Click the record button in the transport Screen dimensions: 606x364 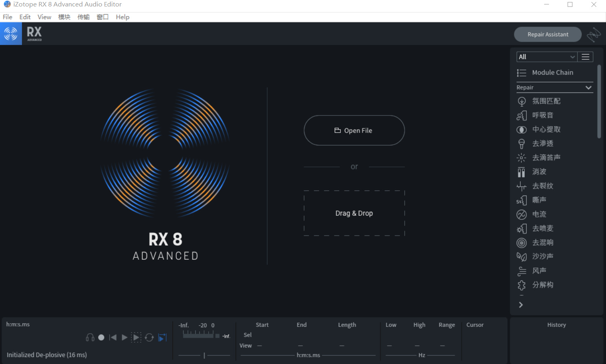click(101, 337)
